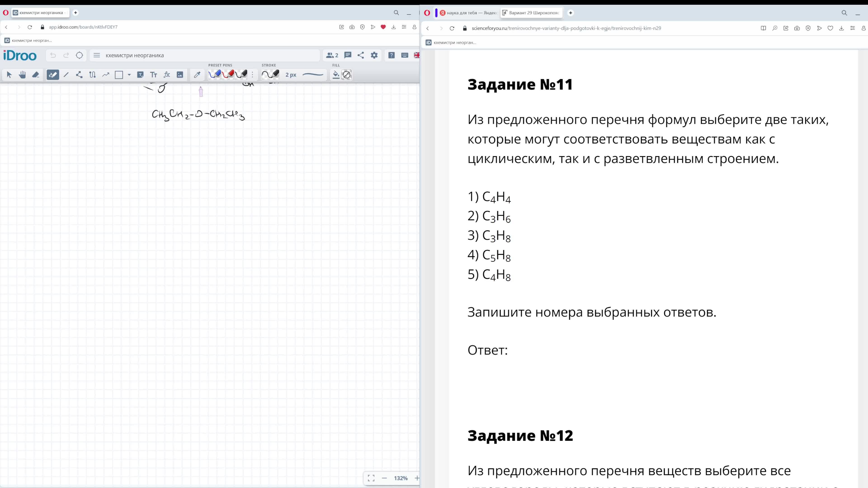Open iDroo settings gear
868x488 pixels.
[374, 55]
